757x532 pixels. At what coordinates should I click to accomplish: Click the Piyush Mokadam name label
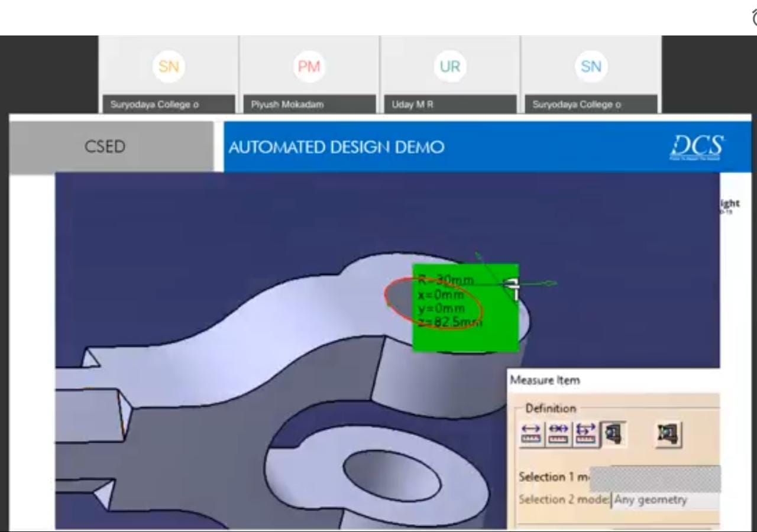tap(287, 105)
